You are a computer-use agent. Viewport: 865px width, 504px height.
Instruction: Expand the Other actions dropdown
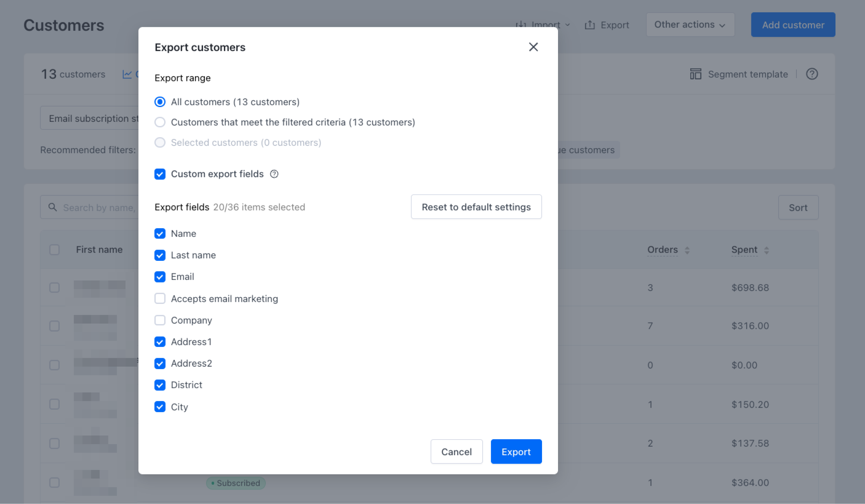(x=690, y=25)
